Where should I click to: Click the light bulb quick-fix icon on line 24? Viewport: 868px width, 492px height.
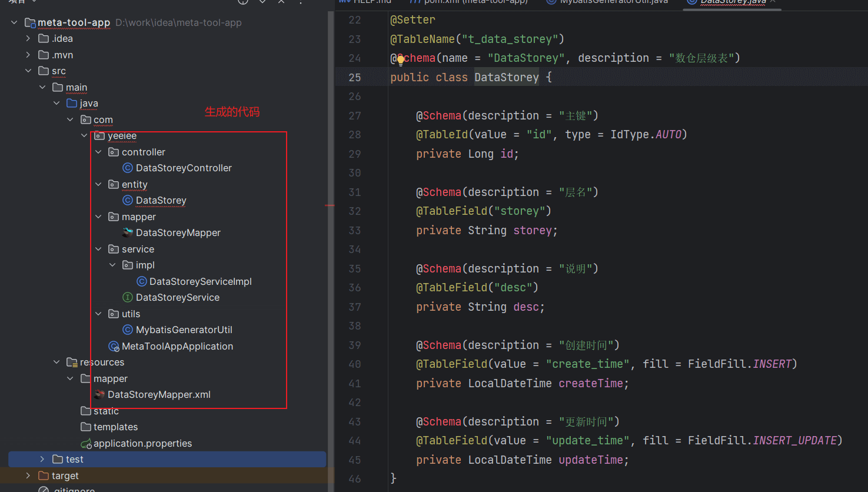point(401,59)
